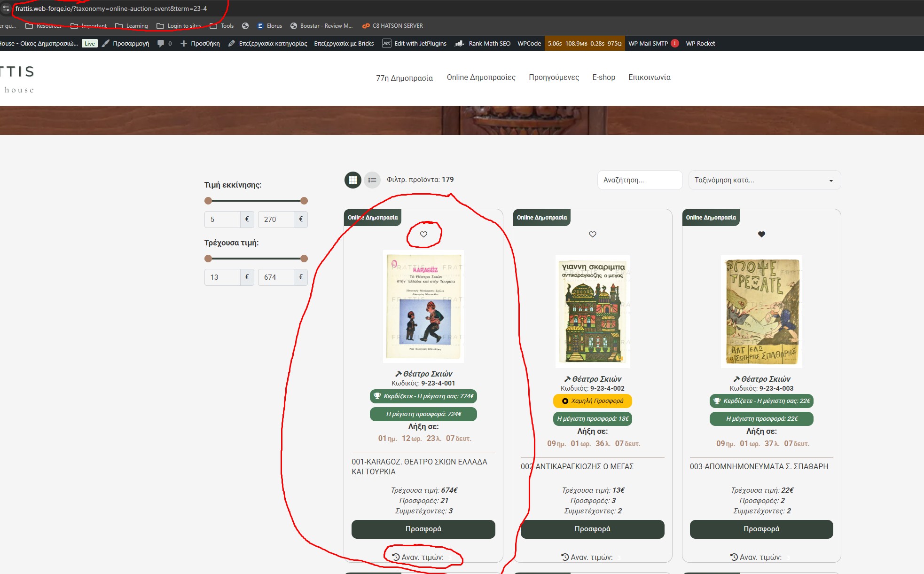
Task: Click Προσφορά button for item 001-KARAGOZ
Action: click(423, 529)
